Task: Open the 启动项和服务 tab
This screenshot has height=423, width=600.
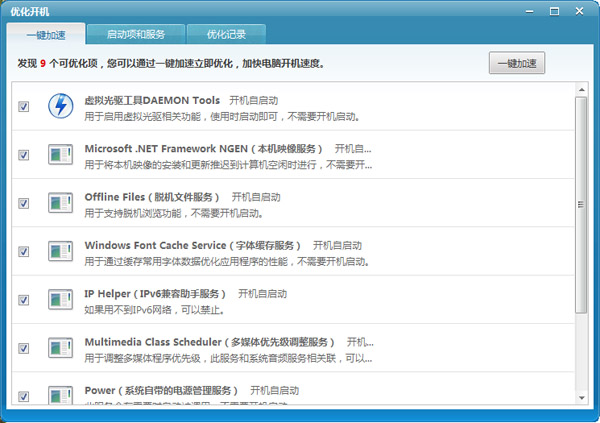Action: pyautogui.click(x=136, y=35)
